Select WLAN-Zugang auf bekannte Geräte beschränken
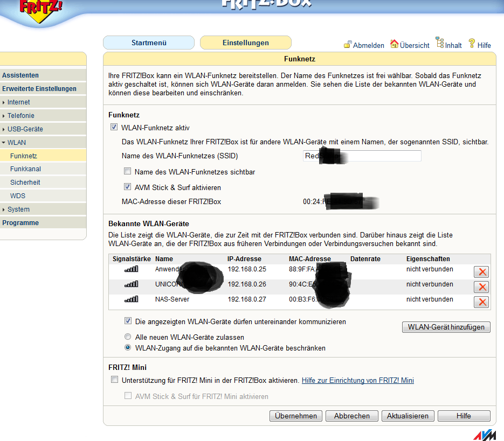Image resolution: width=504 pixels, height=441 pixels. (128, 347)
